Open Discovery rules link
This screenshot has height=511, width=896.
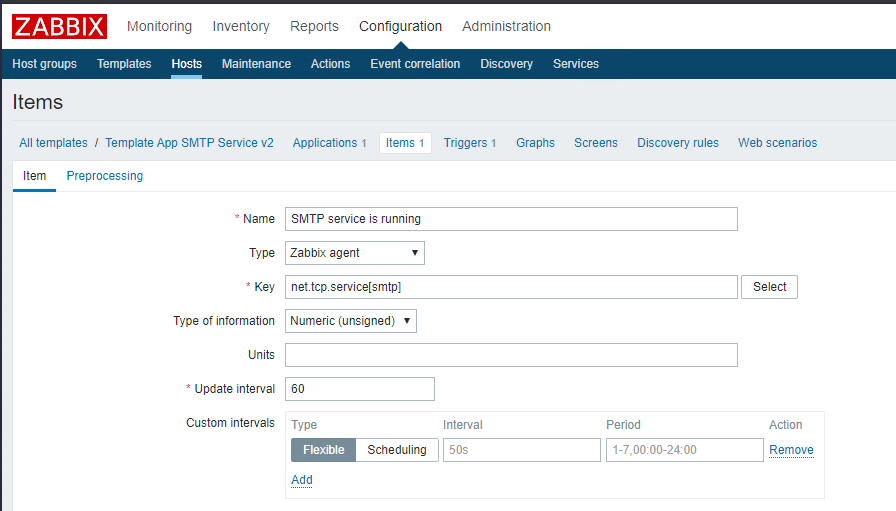678,143
